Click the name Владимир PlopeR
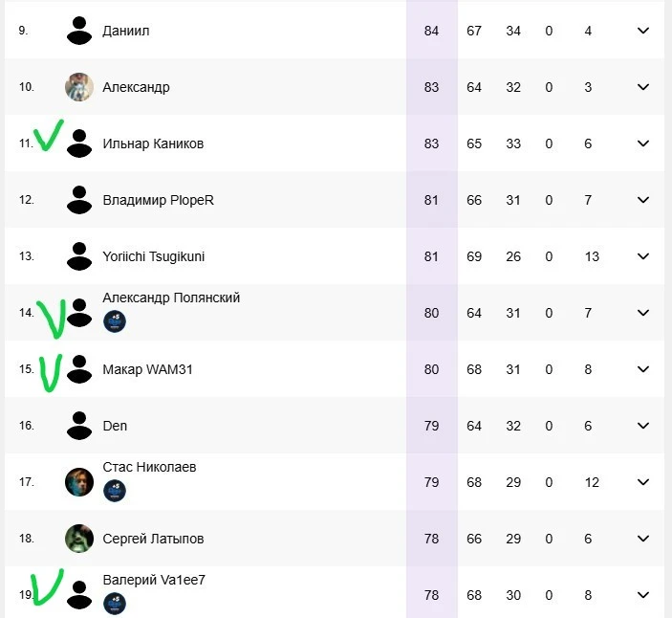 pyautogui.click(x=158, y=200)
